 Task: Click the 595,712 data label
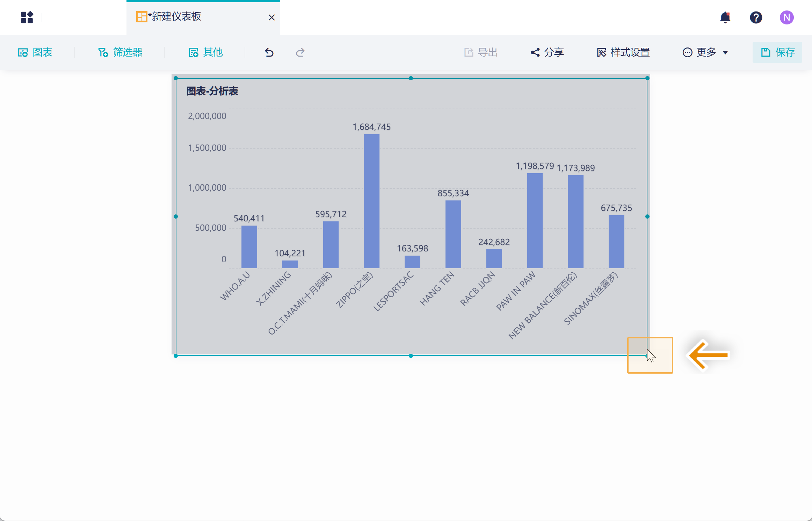(331, 214)
